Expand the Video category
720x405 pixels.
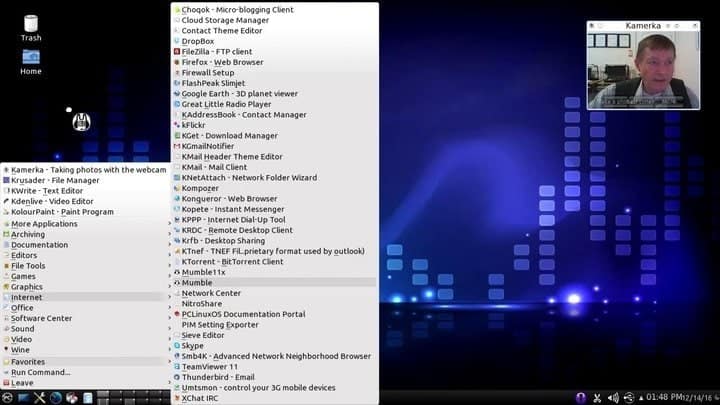coord(85,339)
